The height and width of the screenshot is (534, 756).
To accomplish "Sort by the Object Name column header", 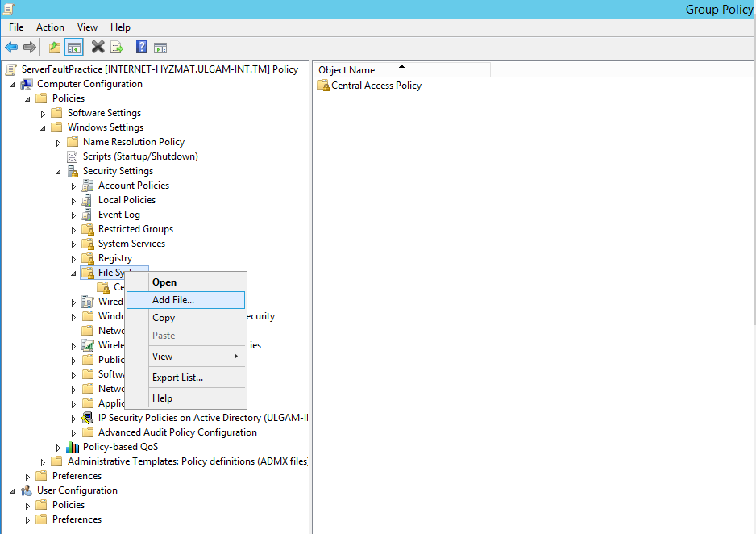I will [x=402, y=70].
